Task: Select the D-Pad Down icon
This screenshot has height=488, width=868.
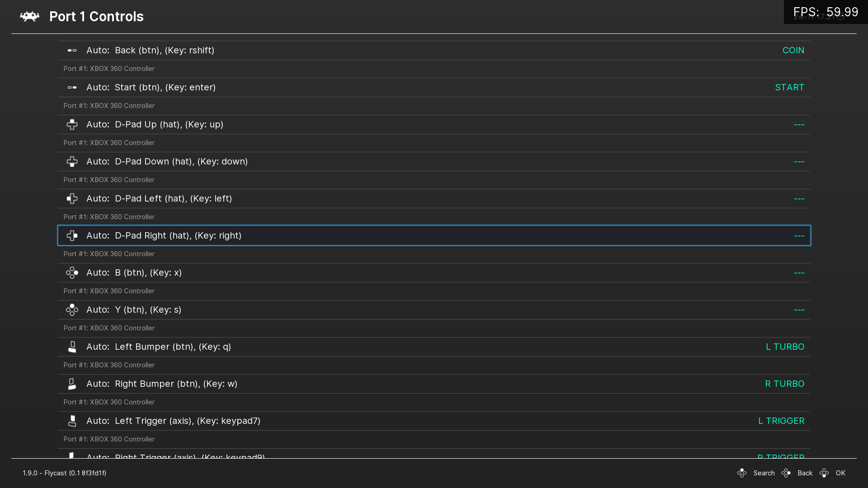Action: click(72, 161)
